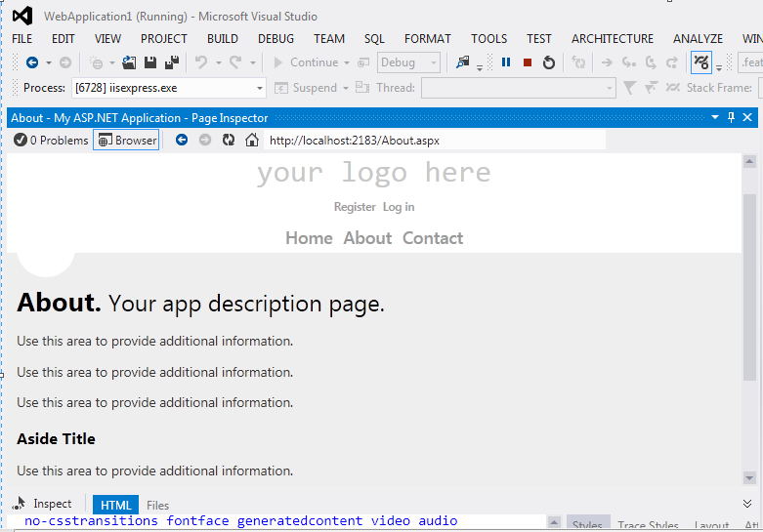Expand the Undo history dropdown arrow
Image resolution: width=763 pixels, height=532 pixels.
click(219, 62)
